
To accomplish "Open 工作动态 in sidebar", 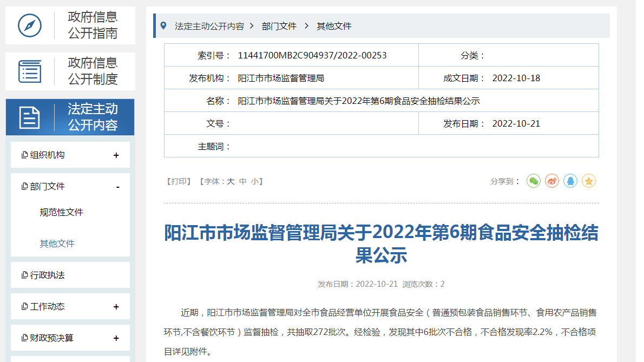I will tap(47, 307).
